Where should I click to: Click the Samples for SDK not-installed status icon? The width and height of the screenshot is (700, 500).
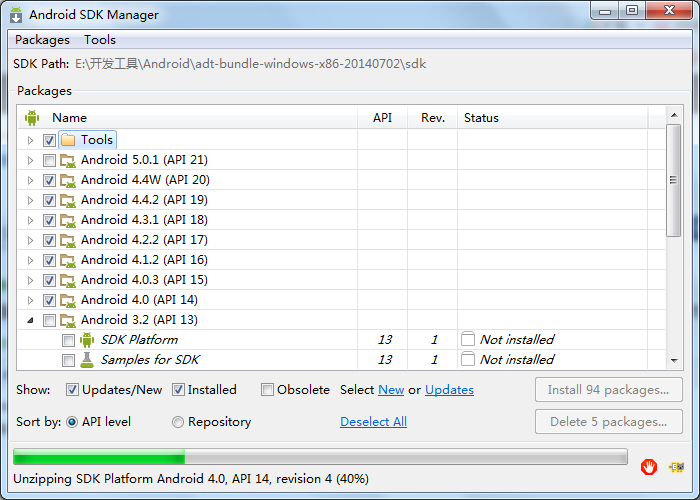click(468, 359)
